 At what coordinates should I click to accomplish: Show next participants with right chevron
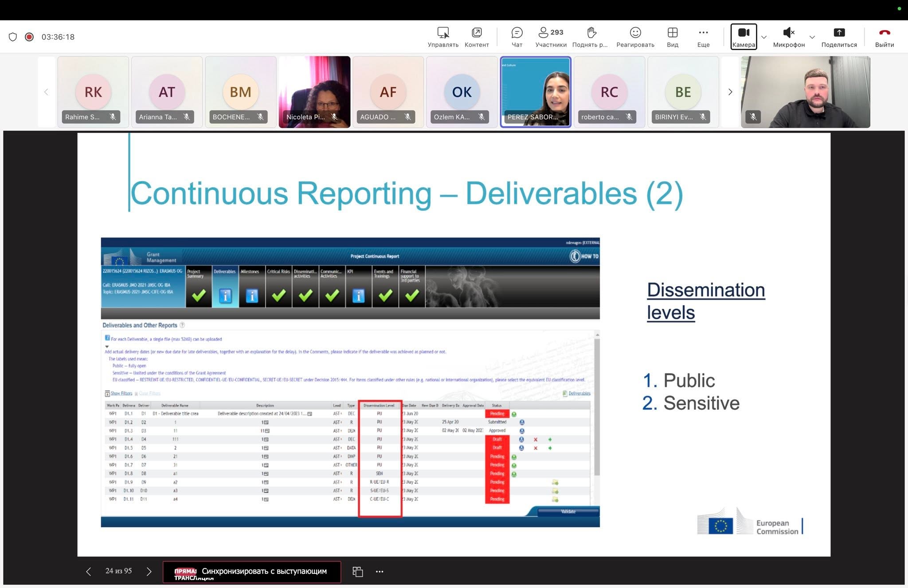(730, 92)
